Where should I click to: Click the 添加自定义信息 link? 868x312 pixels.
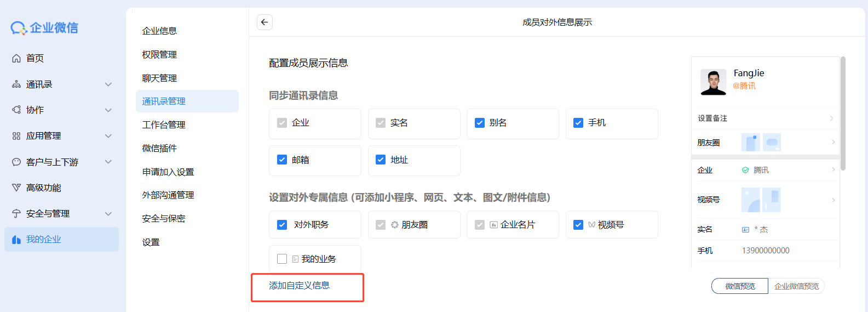299,286
